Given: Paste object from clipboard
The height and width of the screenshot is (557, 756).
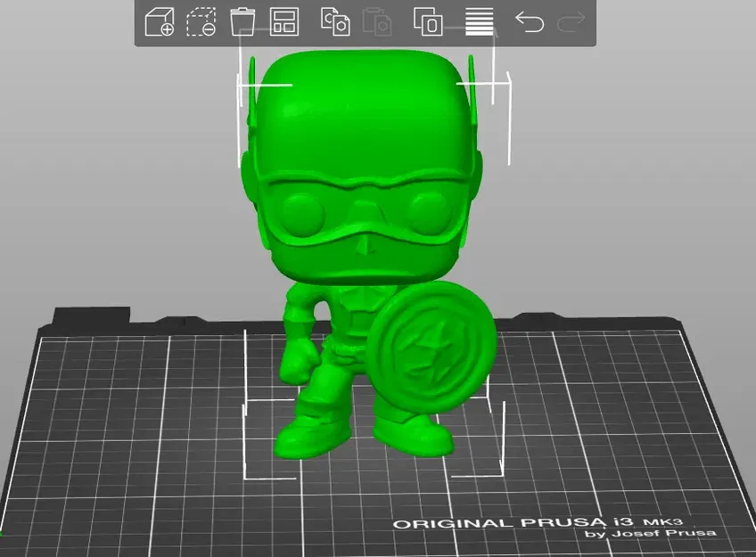Looking at the screenshot, I should point(377,24).
